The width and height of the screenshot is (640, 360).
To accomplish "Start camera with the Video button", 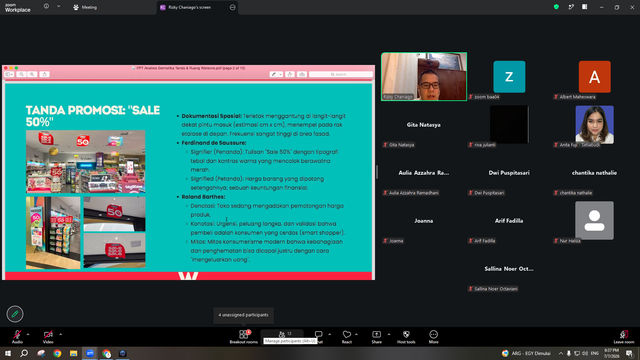I will (48, 336).
